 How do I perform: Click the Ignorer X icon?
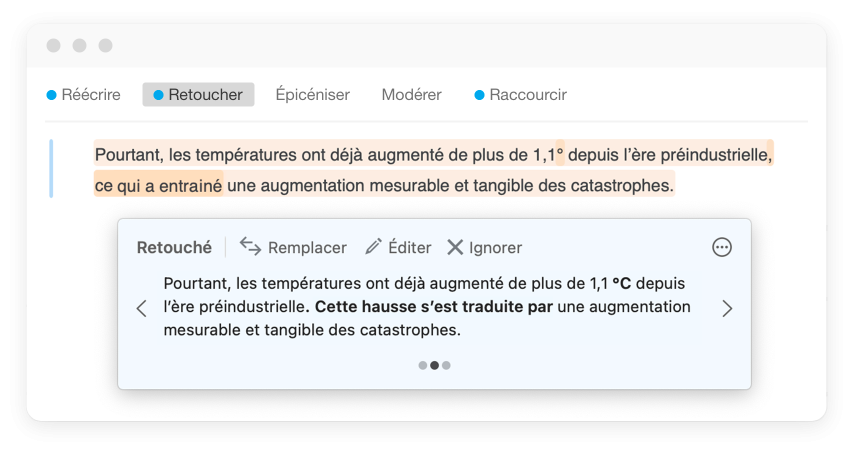(x=455, y=247)
